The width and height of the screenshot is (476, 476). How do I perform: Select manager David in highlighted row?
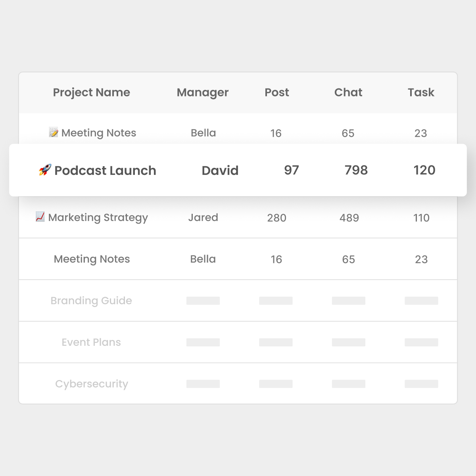pos(220,171)
